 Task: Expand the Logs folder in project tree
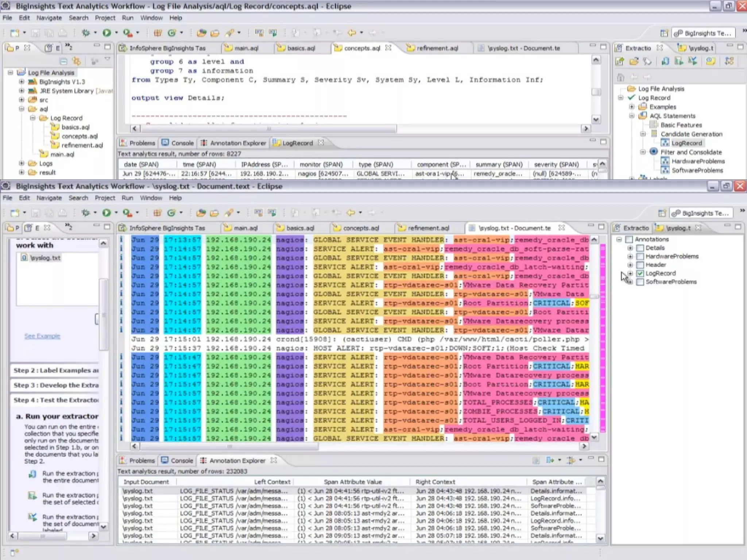[x=22, y=163]
